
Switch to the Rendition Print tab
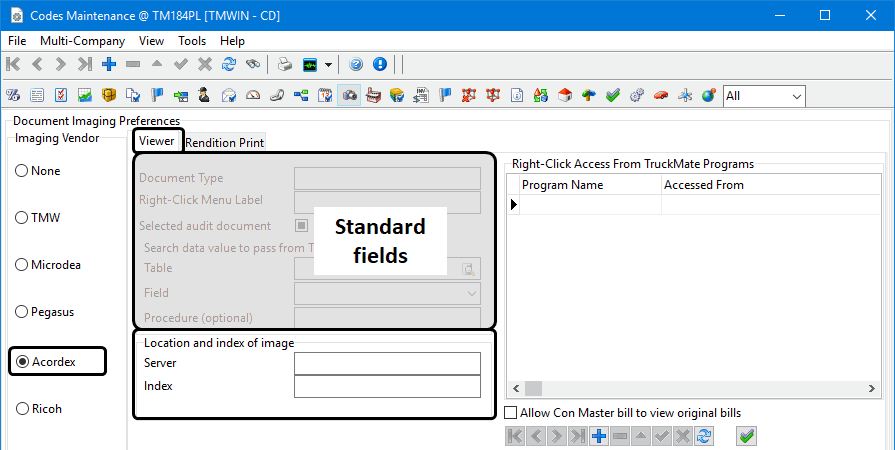pos(224,143)
